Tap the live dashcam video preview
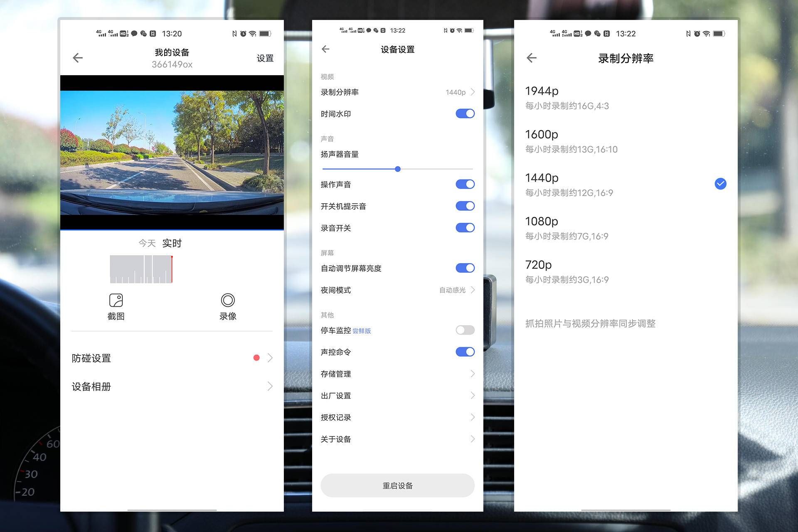 (x=172, y=153)
